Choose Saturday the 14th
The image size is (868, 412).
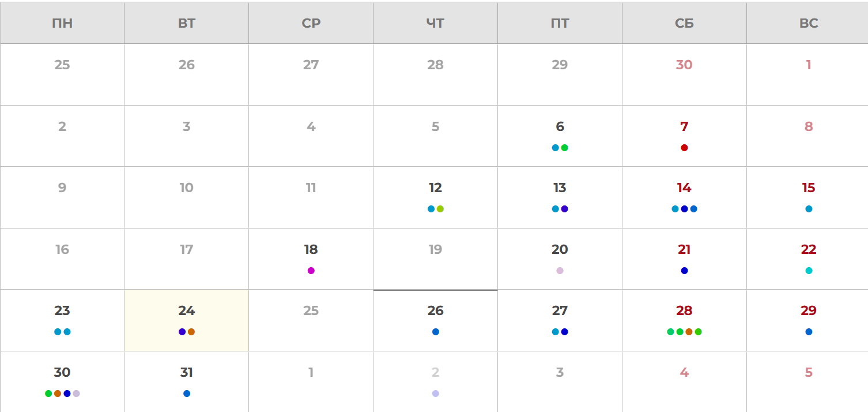684,197
